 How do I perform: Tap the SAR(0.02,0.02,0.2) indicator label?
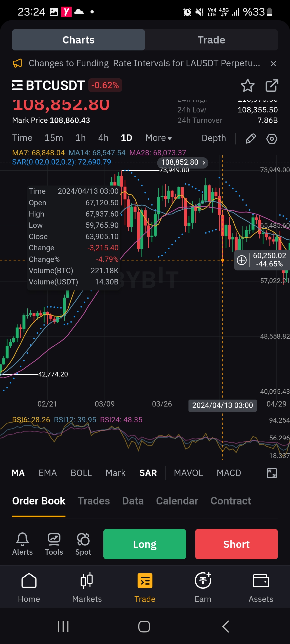[61, 162]
